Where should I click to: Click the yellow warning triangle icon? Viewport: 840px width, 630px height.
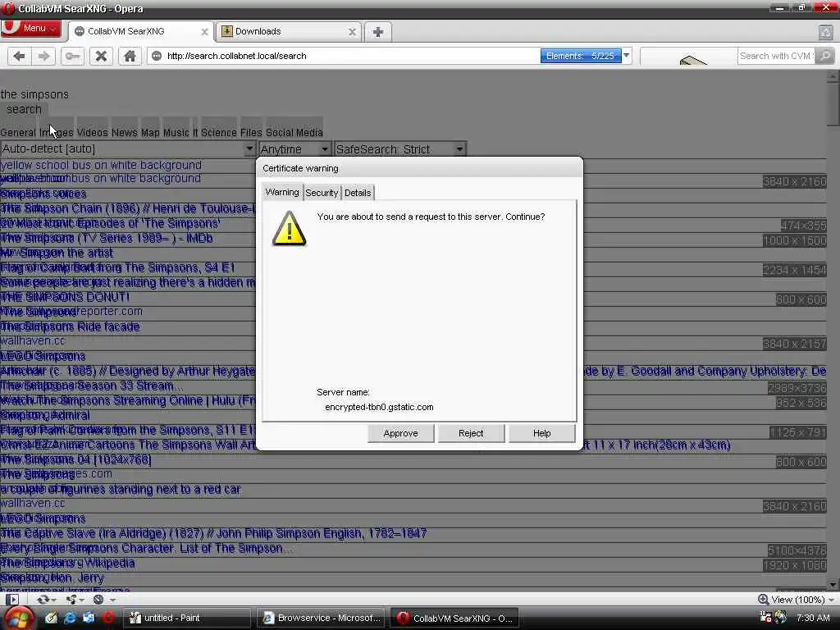pos(290,229)
